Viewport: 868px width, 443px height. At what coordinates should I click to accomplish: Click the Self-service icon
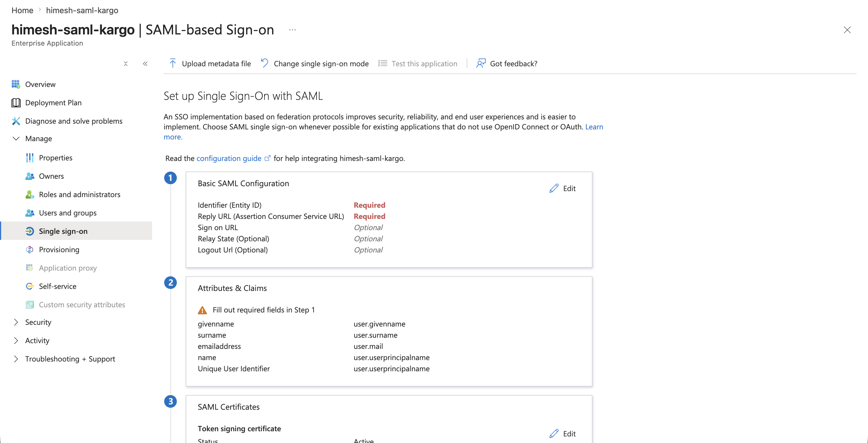tap(30, 286)
